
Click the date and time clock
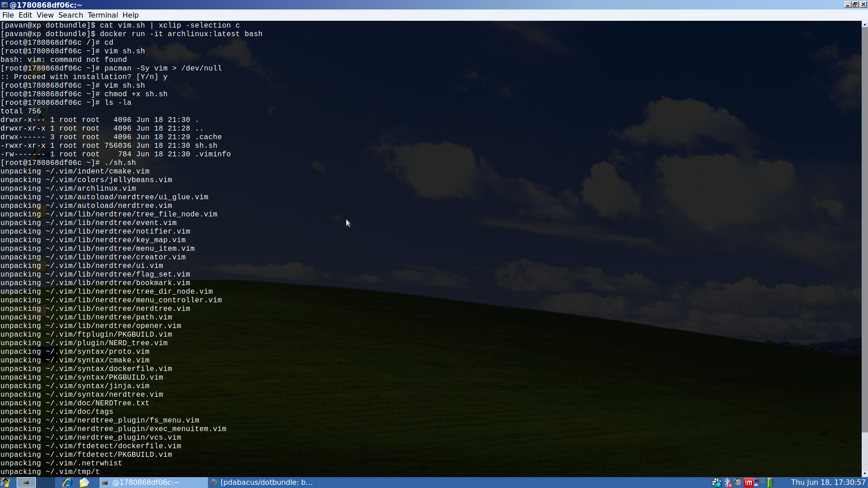pos(828,483)
